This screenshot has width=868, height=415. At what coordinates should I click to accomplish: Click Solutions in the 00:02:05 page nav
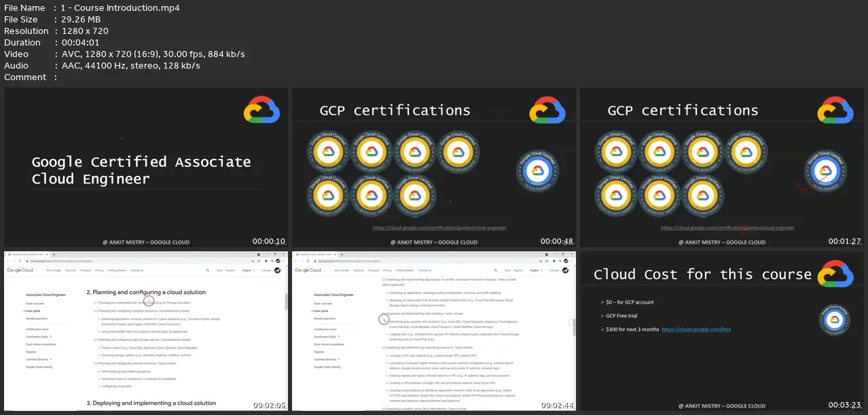click(71, 270)
